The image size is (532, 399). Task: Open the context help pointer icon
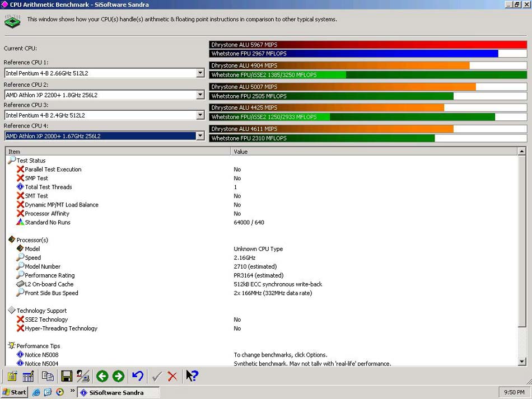point(192,375)
